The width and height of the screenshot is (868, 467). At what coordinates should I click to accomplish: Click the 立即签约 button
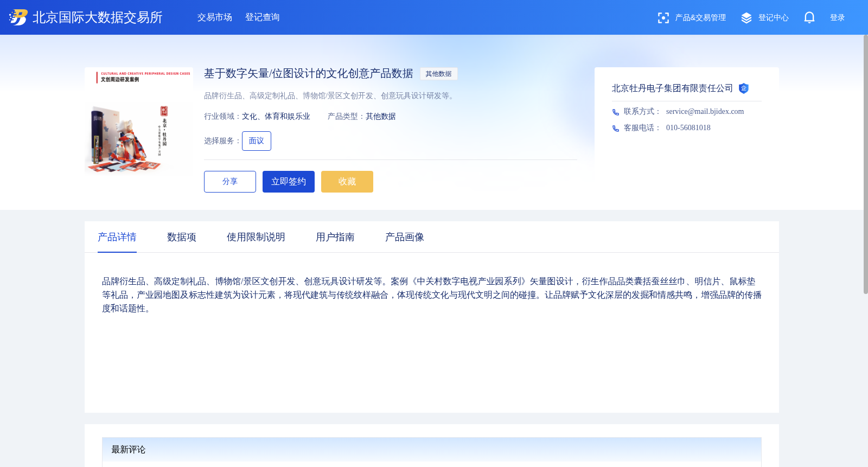(289, 182)
